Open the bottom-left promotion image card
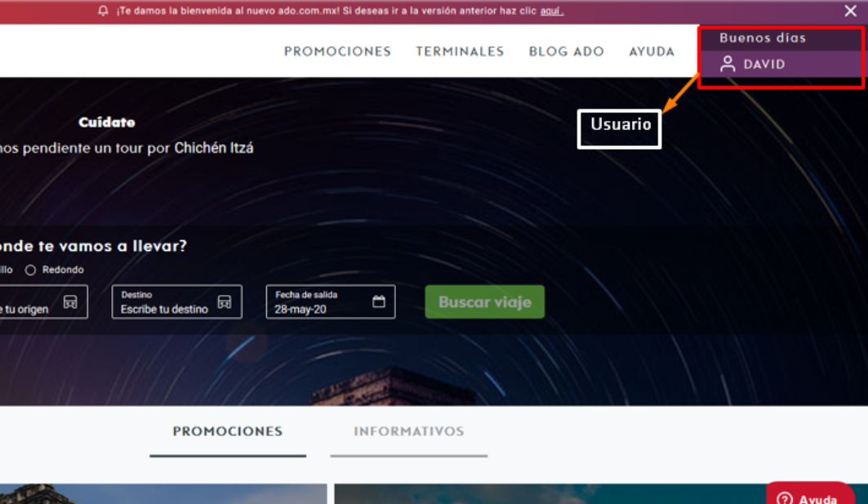 163,493
